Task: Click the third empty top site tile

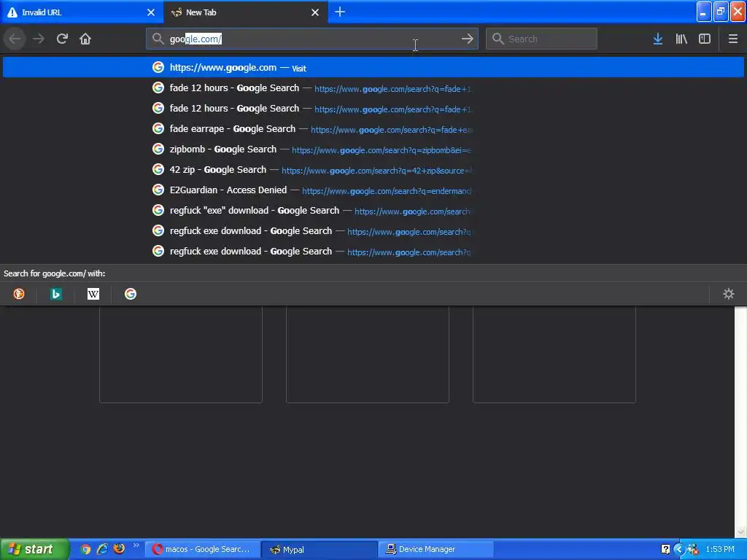Action: (x=554, y=354)
